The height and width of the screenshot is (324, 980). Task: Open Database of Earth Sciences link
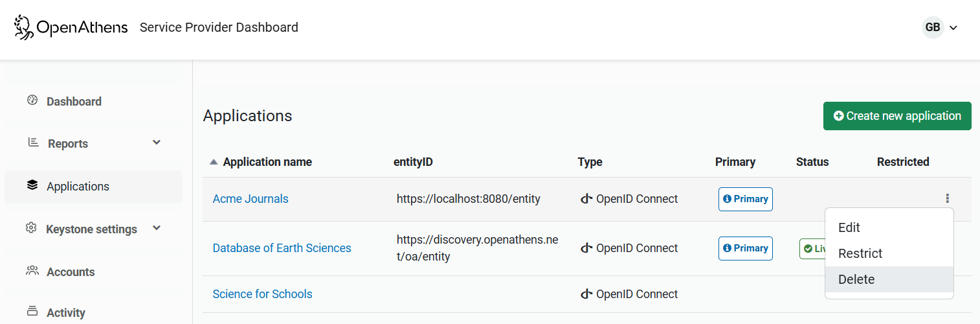[x=282, y=248]
